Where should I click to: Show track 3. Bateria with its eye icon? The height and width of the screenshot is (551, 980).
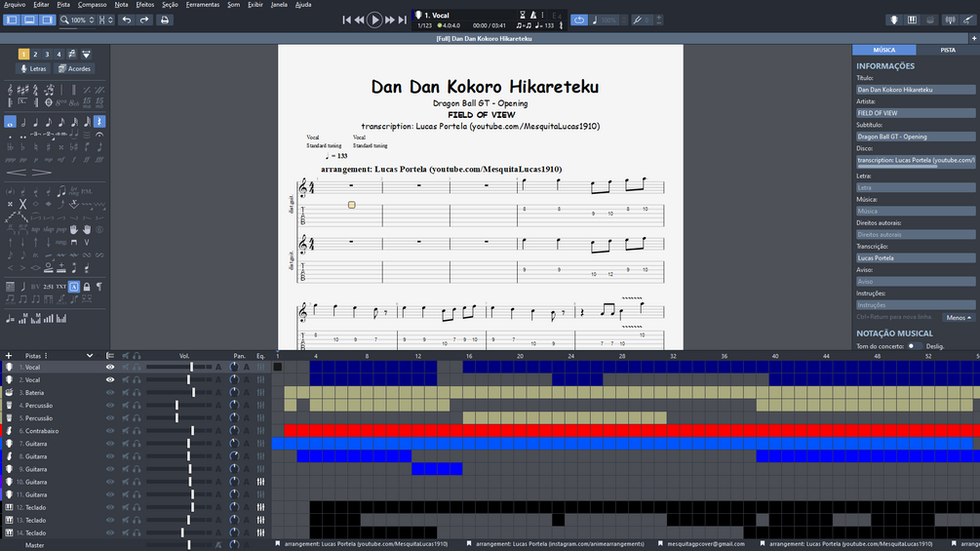[x=110, y=393]
